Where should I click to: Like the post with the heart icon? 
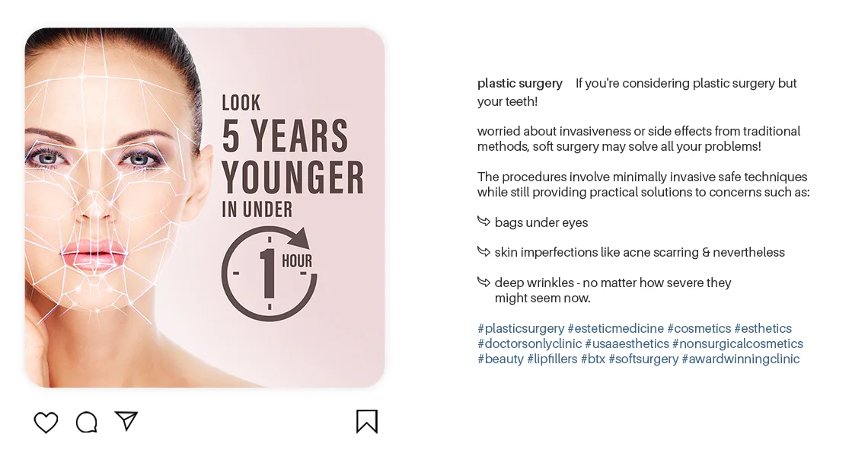pyautogui.click(x=46, y=422)
